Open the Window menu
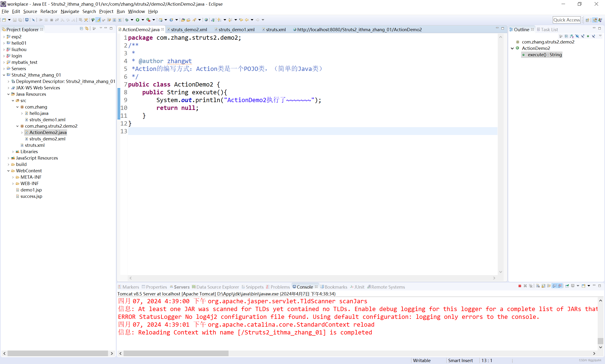This screenshot has height=364, width=605. point(136,11)
